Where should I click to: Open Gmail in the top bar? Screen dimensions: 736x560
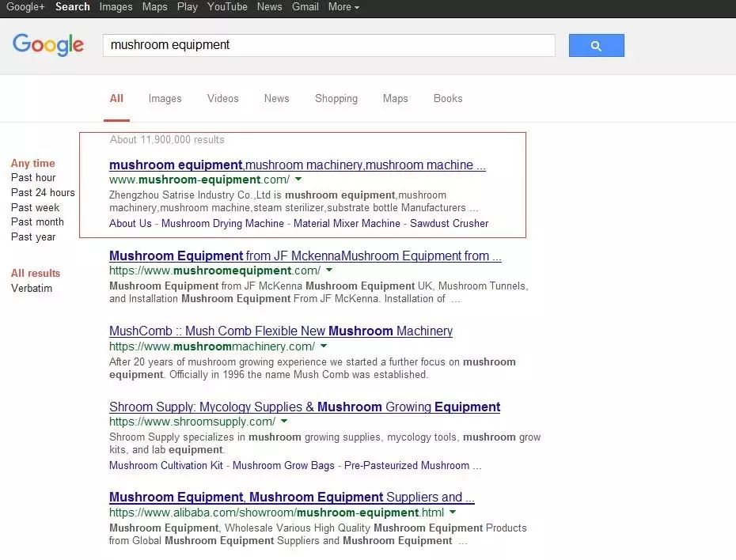point(305,6)
